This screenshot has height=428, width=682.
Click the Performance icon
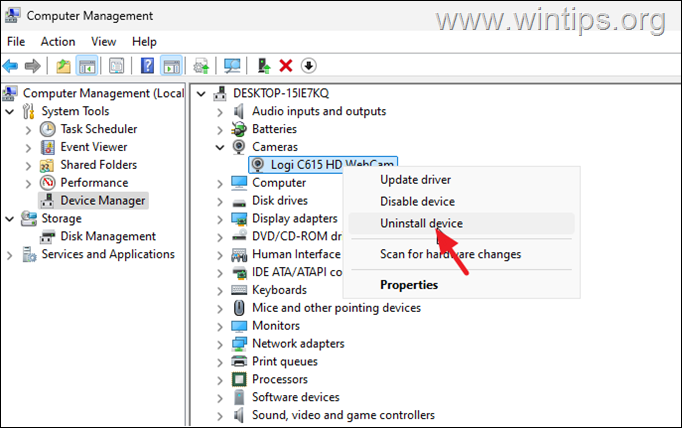click(x=47, y=183)
